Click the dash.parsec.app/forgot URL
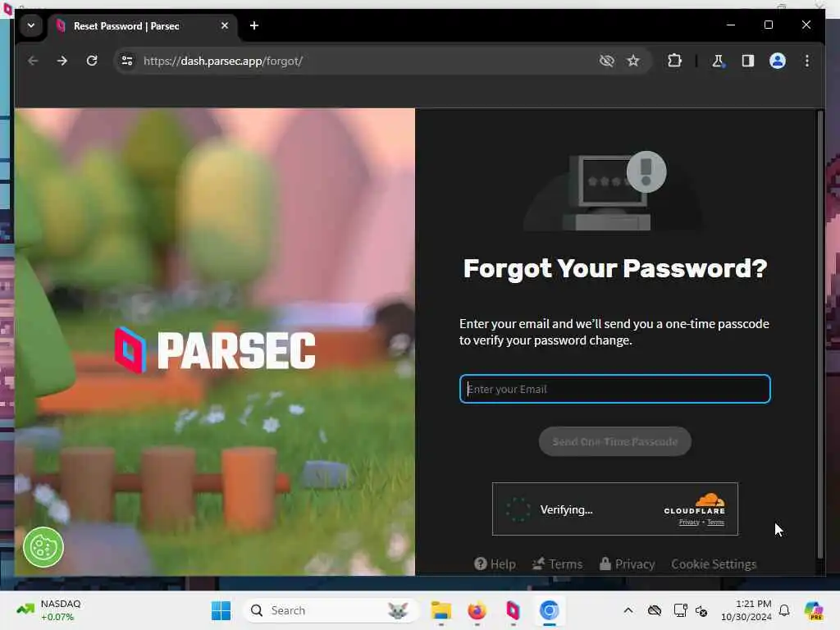 (x=223, y=61)
